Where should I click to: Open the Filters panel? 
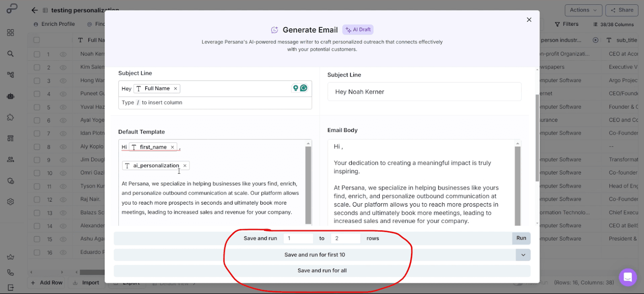tap(566, 24)
